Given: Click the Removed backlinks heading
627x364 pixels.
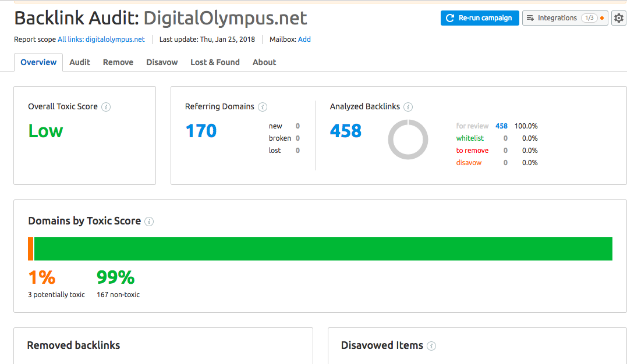Looking at the screenshot, I should 73,345.
